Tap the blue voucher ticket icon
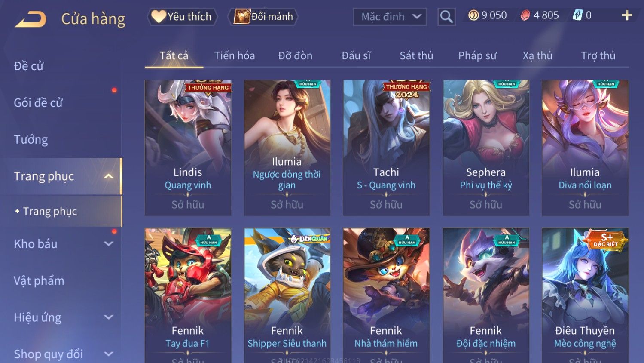 tap(577, 15)
